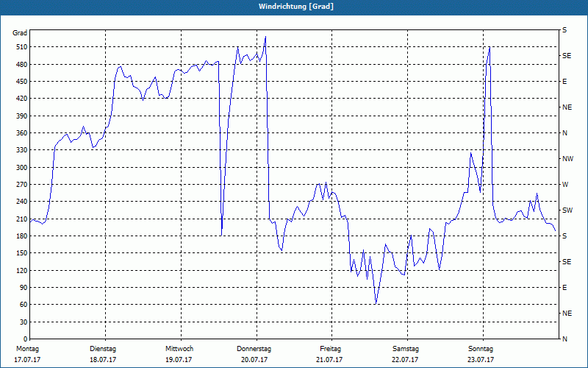Click the "NE" compass label level with 30
This screenshot has height=368, width=588.
[x=567, y=314]
